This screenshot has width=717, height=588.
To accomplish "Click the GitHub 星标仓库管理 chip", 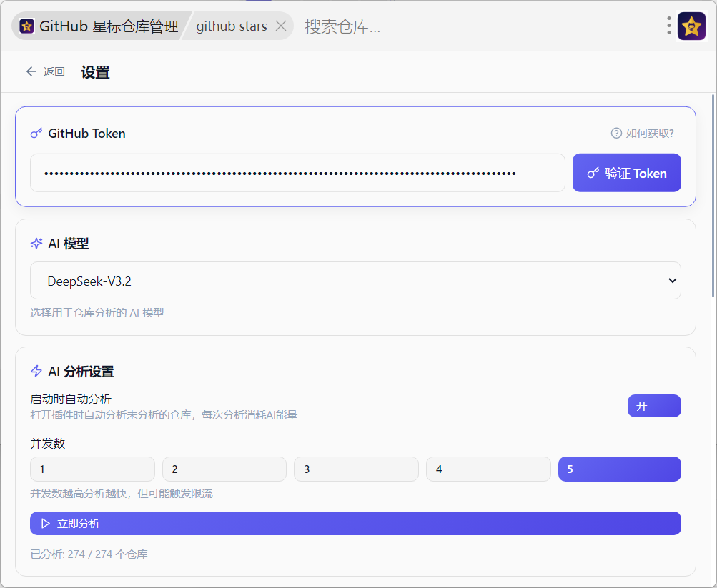I will click(x=99, y=26).
